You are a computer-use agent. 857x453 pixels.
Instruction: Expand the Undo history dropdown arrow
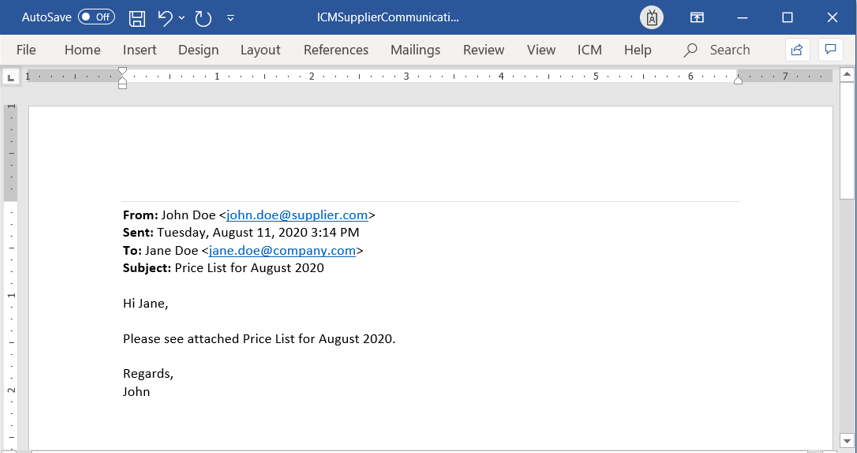[x=182, y=18]
